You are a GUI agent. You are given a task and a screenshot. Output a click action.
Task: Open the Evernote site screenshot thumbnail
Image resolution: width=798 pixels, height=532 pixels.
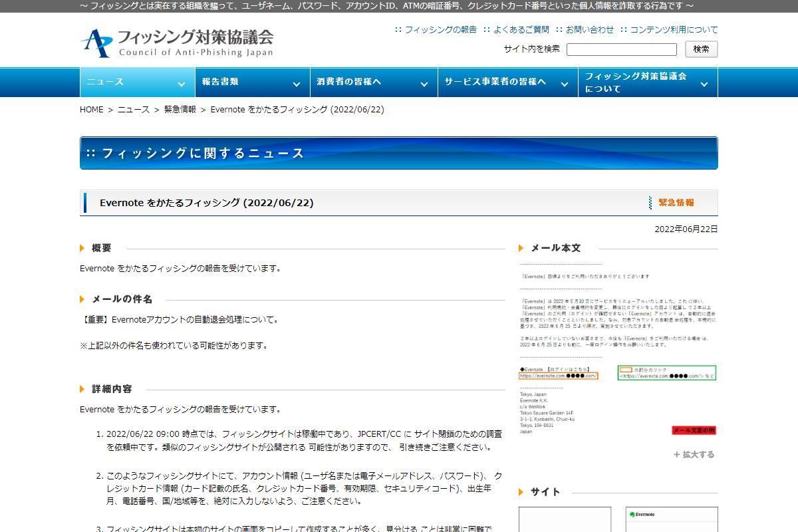[x=672, y=519]
